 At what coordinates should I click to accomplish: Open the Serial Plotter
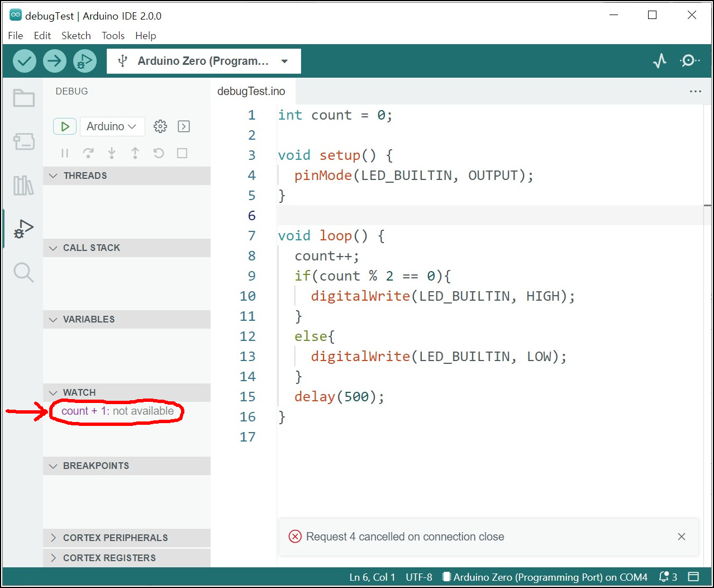(660, 61)
